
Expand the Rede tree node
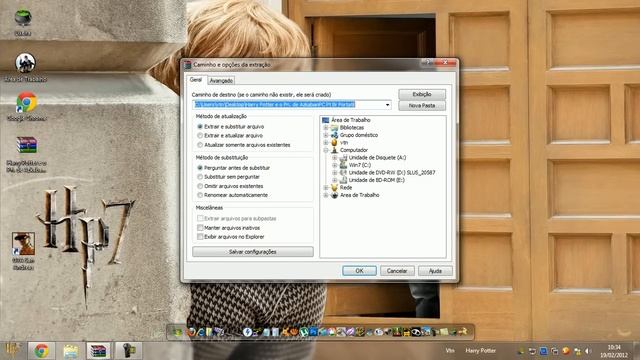point(326,188)
